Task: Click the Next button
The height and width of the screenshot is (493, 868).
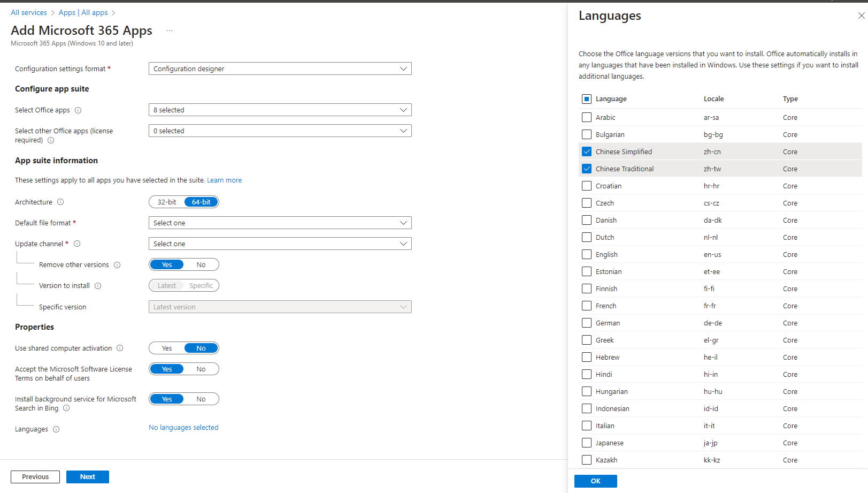Action: [x=88, y=477]
